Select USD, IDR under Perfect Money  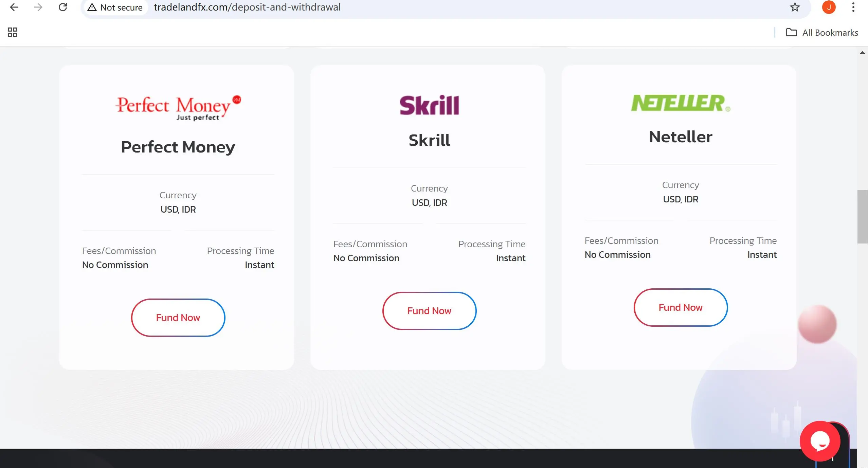pyautogui.click(x=178, y=210)
